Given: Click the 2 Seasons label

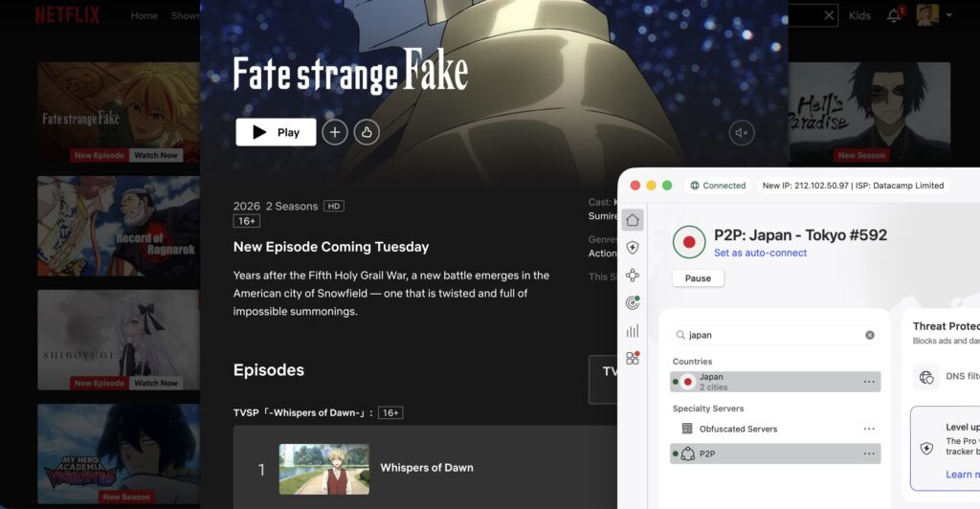Looking at the screenshot, I should [x=292, y=206].
